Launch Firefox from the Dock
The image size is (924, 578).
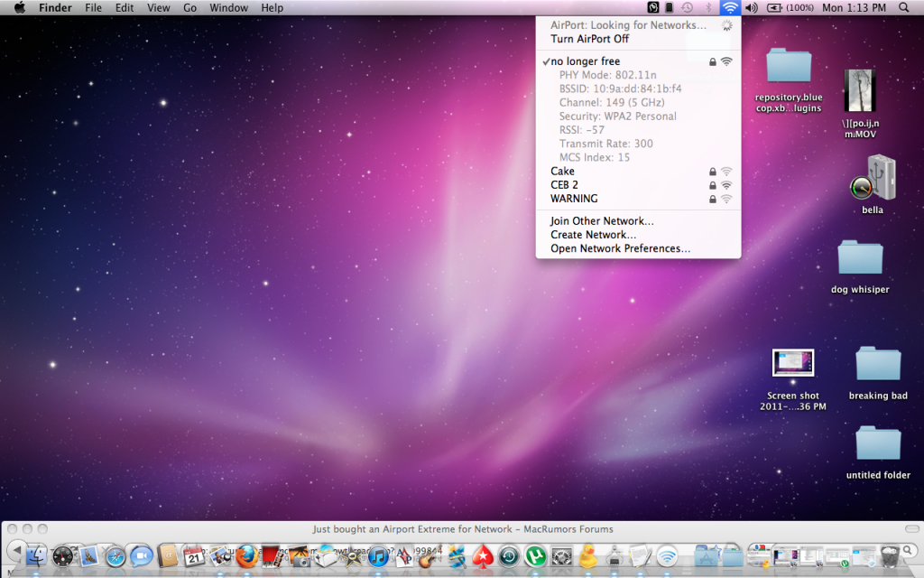[x=247, y=556]
